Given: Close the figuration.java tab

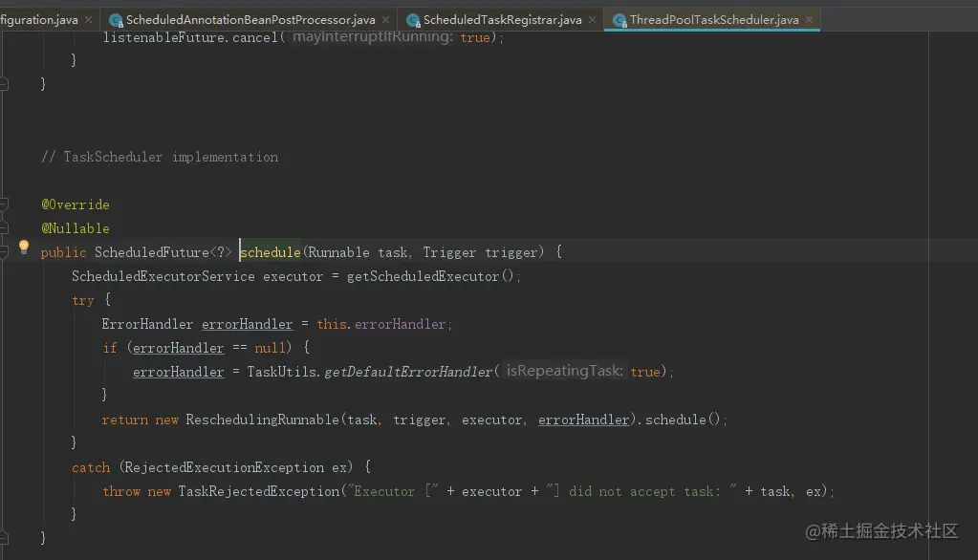Looking at the screenshot, I should [x=89, y=20].
